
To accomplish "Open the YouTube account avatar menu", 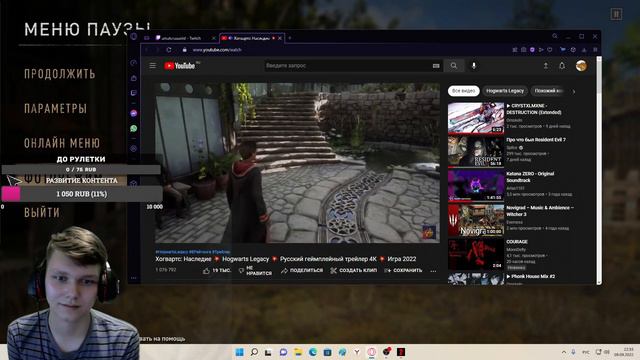I will 581,65.
